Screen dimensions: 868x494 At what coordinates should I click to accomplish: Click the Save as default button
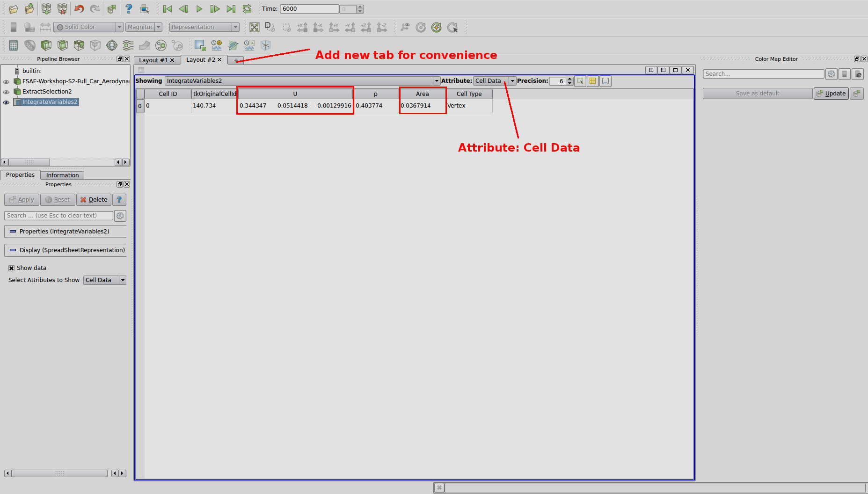(x=758, y=94)
